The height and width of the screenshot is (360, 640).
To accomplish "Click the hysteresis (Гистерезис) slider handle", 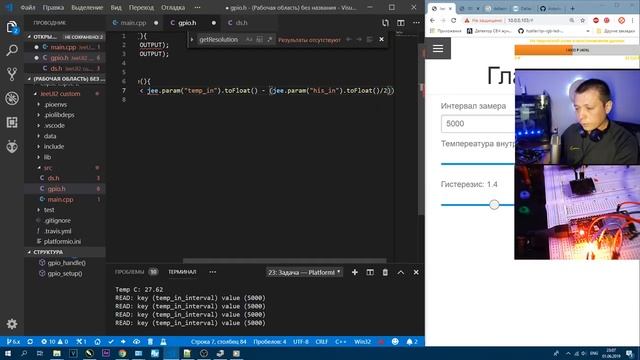I will tap(494, 204).
